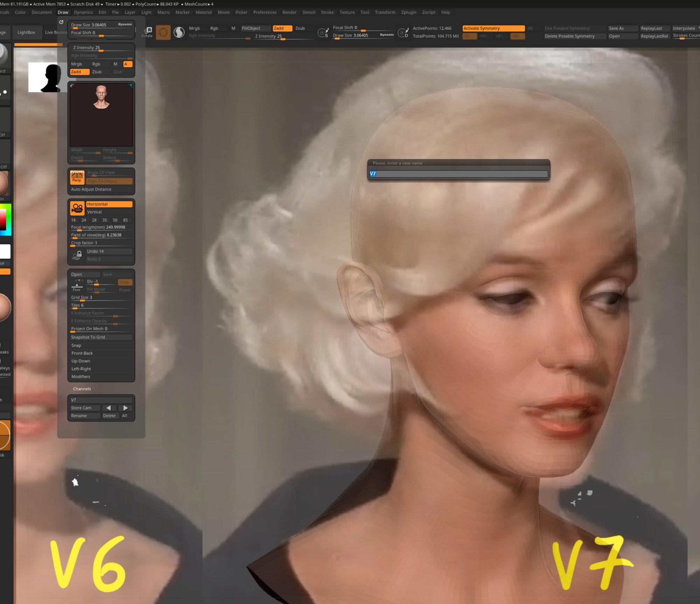Go to previous stored camera arrow
Viewport: 700px width, 604px height.
click(108, 408)
